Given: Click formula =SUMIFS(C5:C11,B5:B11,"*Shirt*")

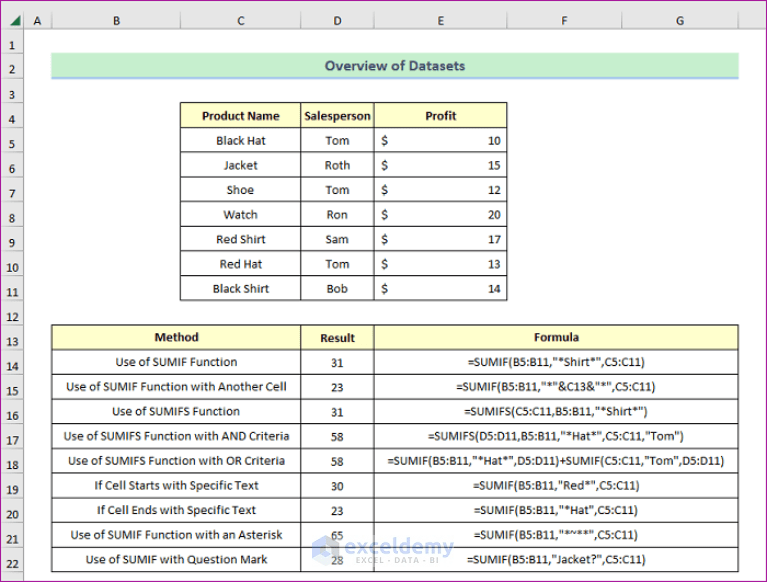Looking at the screenshot, I should (556, 411).
